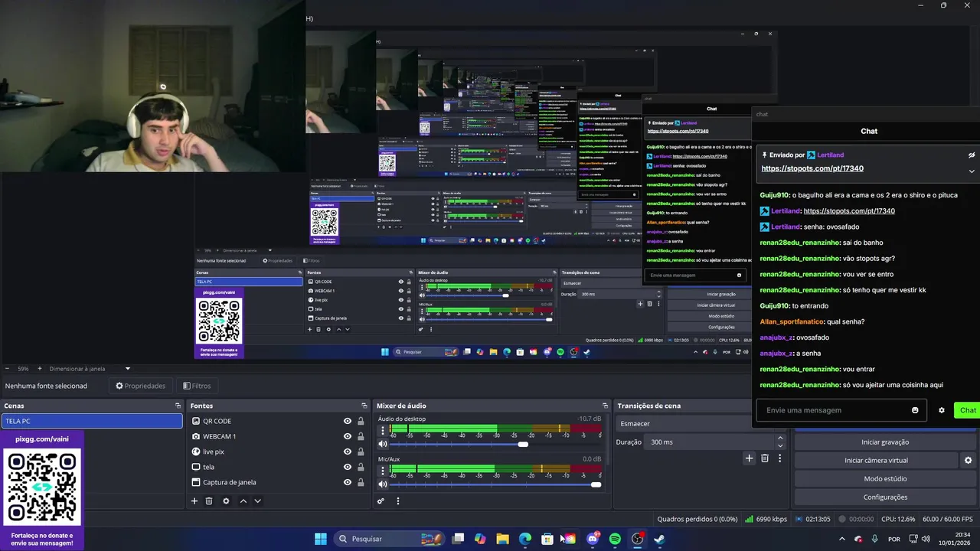Decrease duration with the down arrow

click(780, 446)
